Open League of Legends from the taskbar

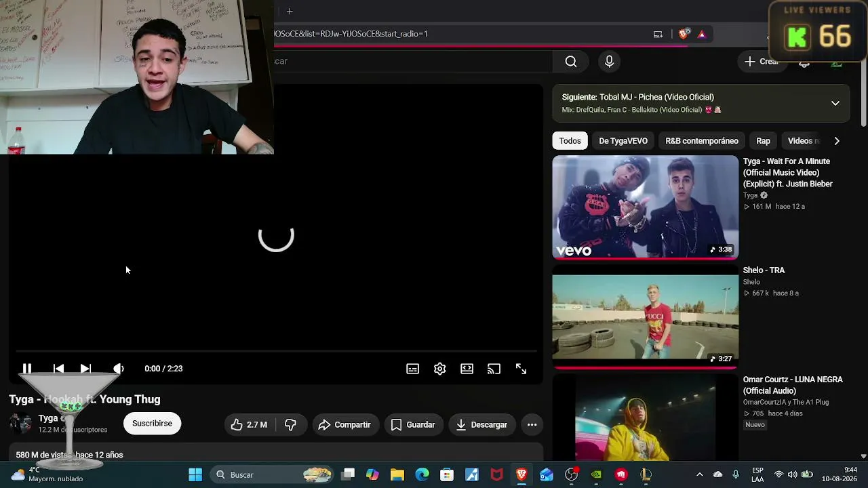(x=646, y=474)
